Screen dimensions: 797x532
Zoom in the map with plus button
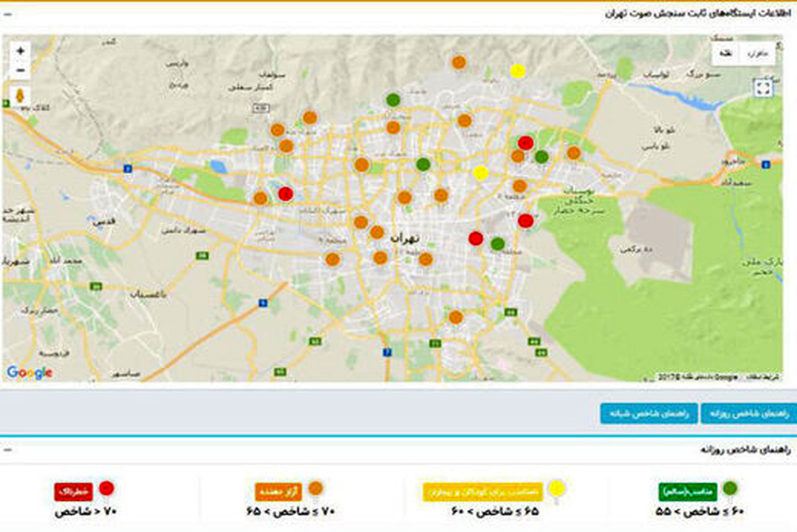pos(20,51)
